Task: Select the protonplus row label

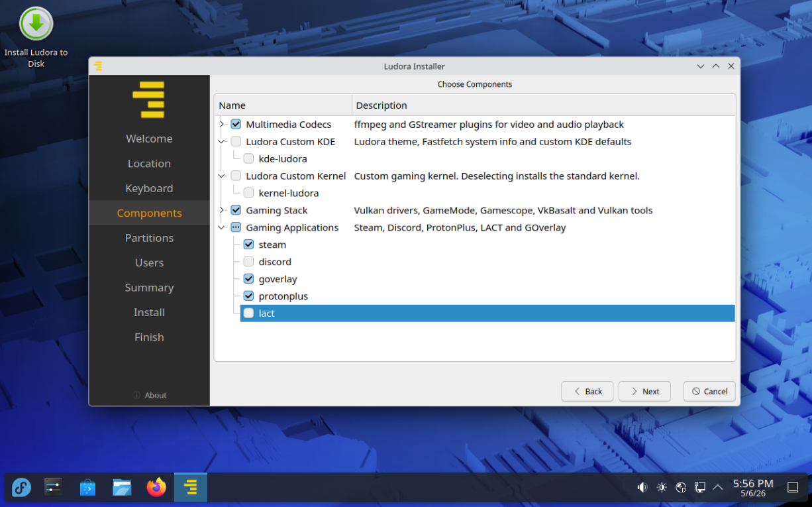Action: point(283,296)
